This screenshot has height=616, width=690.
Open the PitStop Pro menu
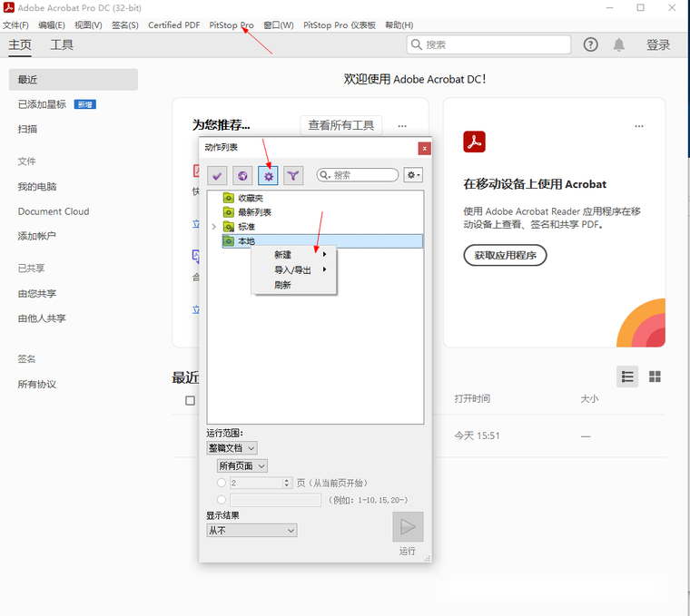(232, 25)
